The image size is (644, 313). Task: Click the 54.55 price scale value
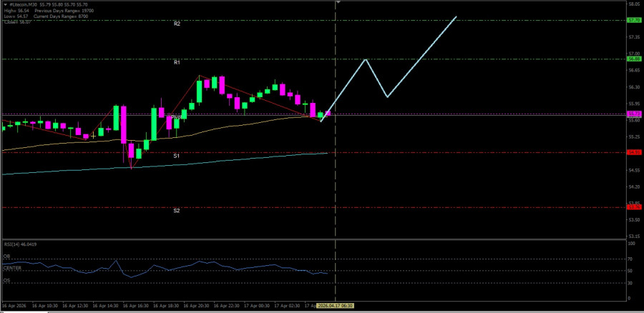point(634,170)
